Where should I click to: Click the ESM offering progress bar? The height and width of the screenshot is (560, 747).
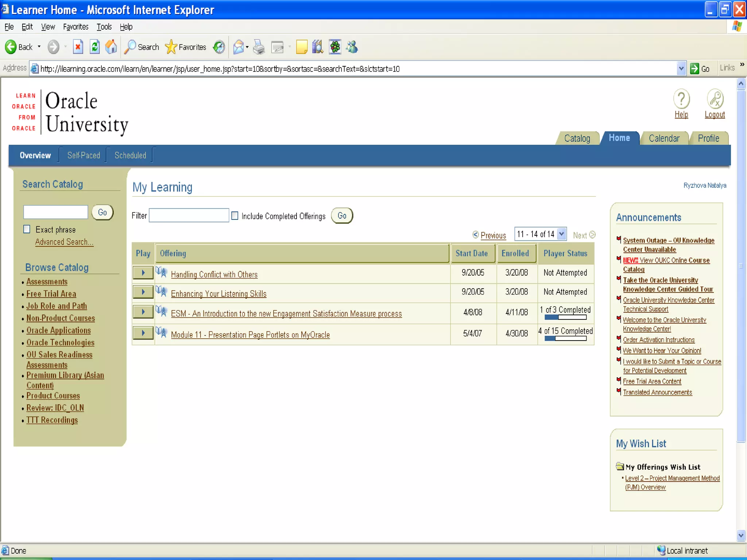point(565,317)
